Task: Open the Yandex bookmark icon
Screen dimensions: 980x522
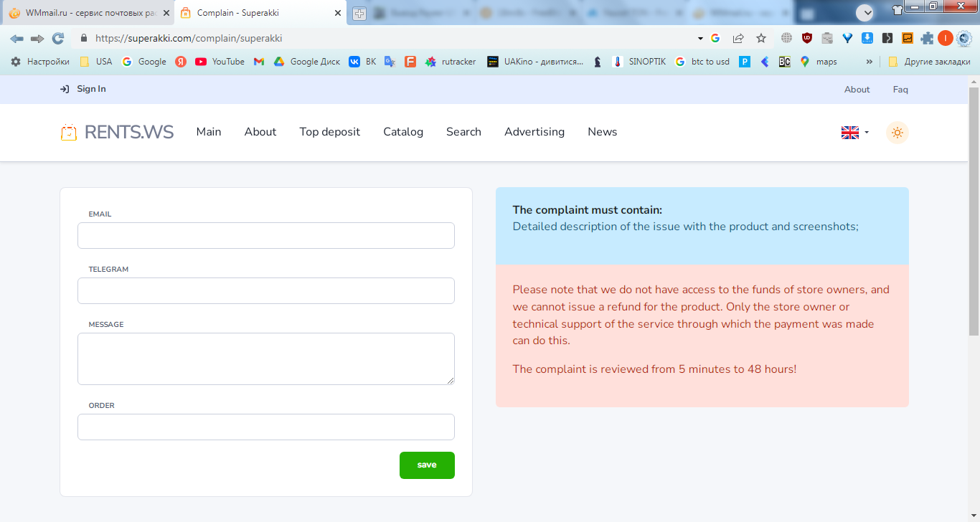Action: (181, 62)
